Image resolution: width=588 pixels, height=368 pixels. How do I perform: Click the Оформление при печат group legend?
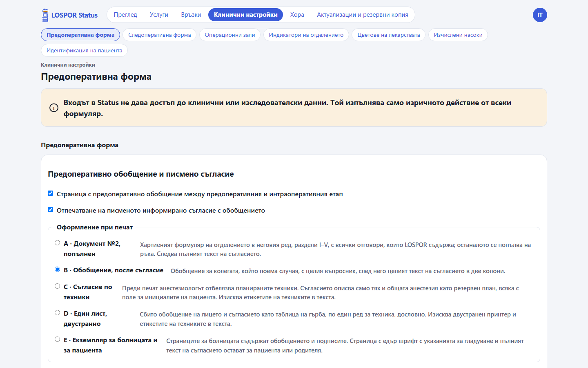click(x=95, y=227)
